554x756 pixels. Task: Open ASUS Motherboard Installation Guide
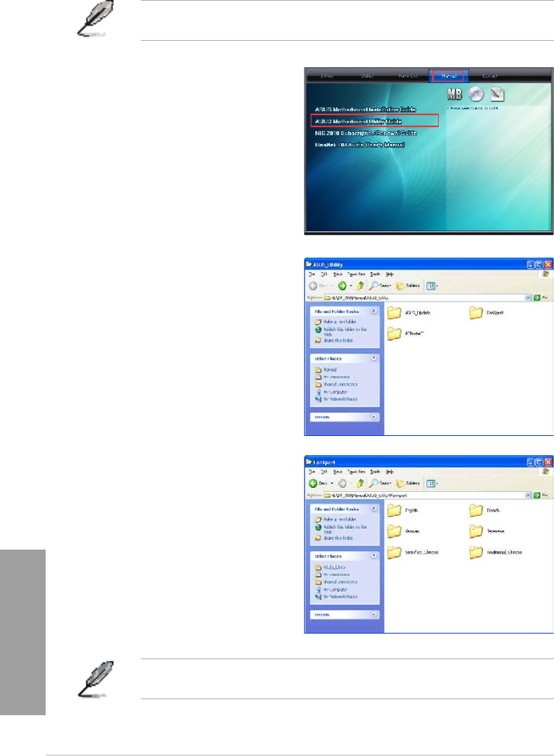tap(365, 110)
